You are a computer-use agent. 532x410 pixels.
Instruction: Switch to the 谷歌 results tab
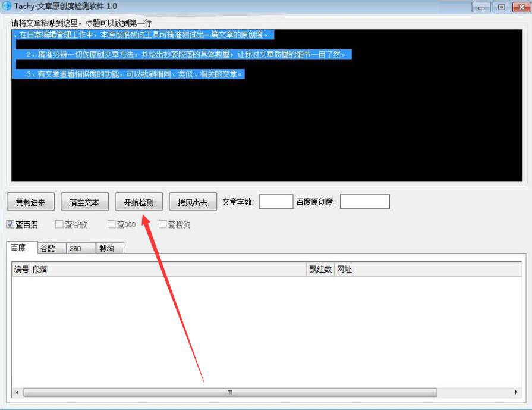pyautogui.click(x=52, y=249)
